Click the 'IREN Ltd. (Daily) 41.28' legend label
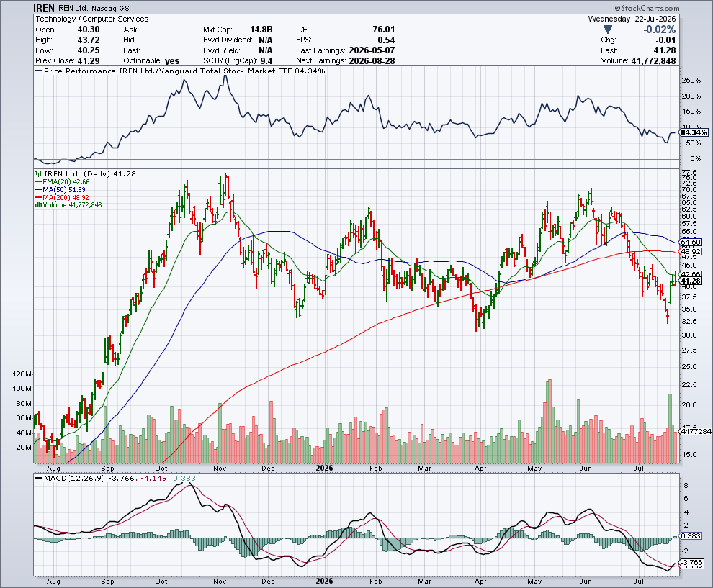The width and height of the screenshot is (713, 588). (x=85, y=174)
